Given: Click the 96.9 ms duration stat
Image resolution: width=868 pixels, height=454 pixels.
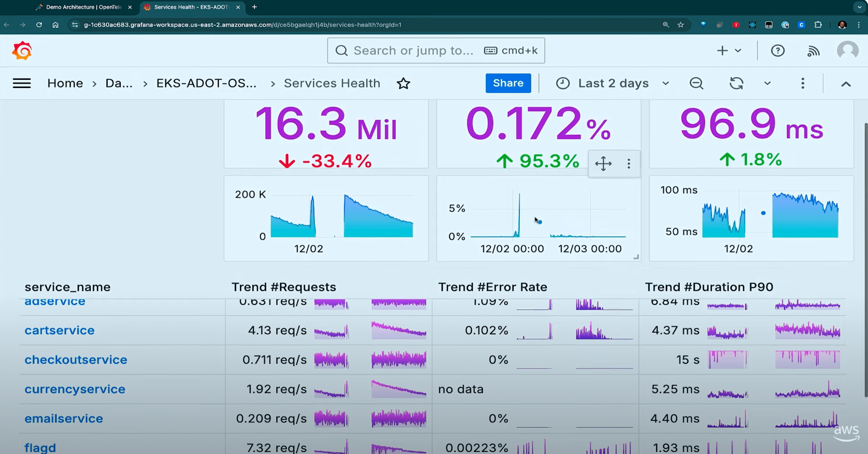Looking at the screenshot, I should [751, 124].
